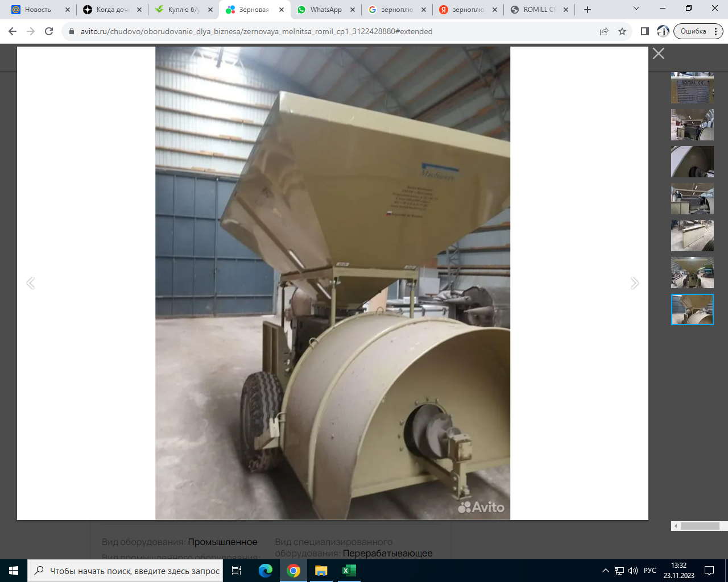
Task: Open the tab search dropdown
Action: (x=636, y=9)
